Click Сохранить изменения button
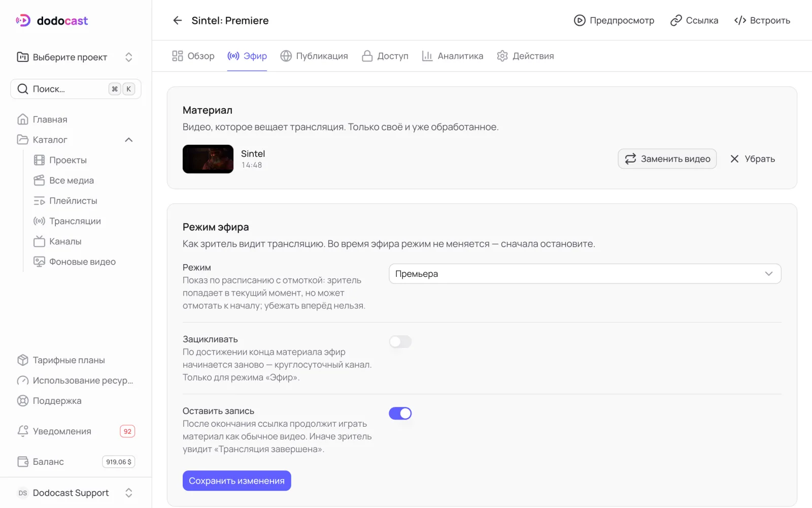The height and width of the screenshot is (508, 812). (x=237, y=481)
